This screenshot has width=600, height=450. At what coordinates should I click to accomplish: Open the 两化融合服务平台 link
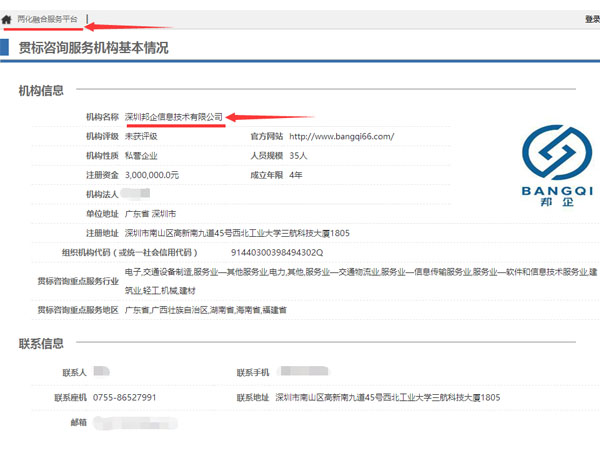point(47,19)
